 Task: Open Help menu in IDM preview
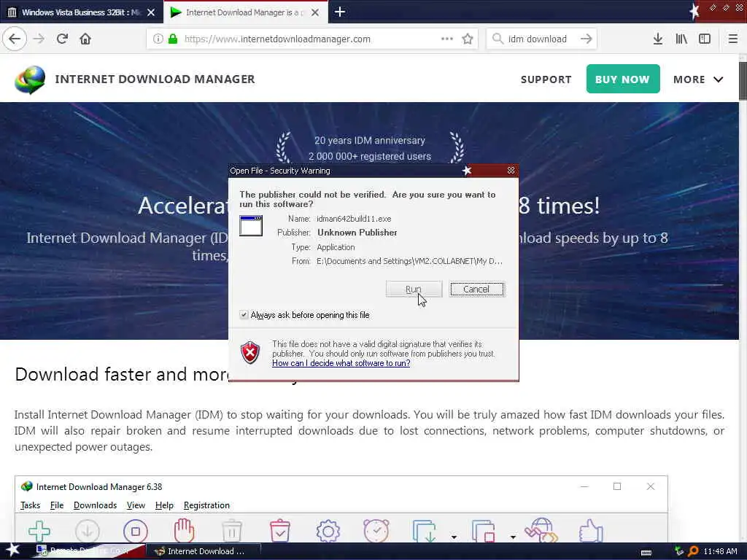point(164,505)
